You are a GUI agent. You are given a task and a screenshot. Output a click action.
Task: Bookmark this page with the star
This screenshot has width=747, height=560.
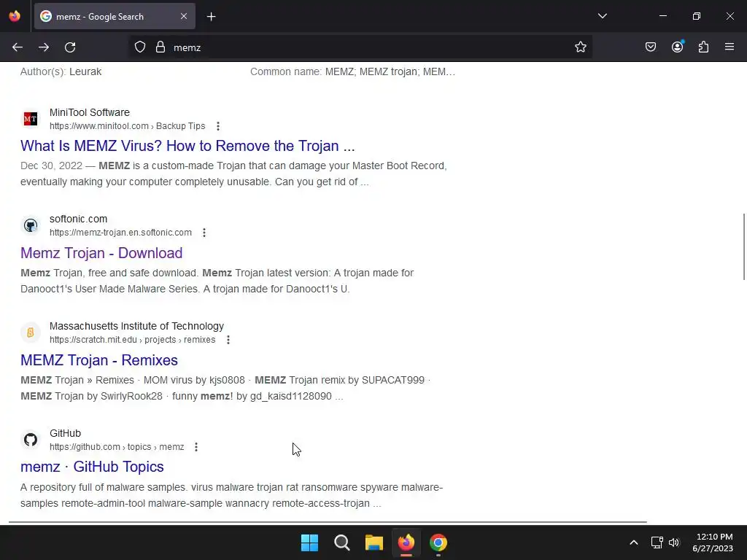point(580,47)
